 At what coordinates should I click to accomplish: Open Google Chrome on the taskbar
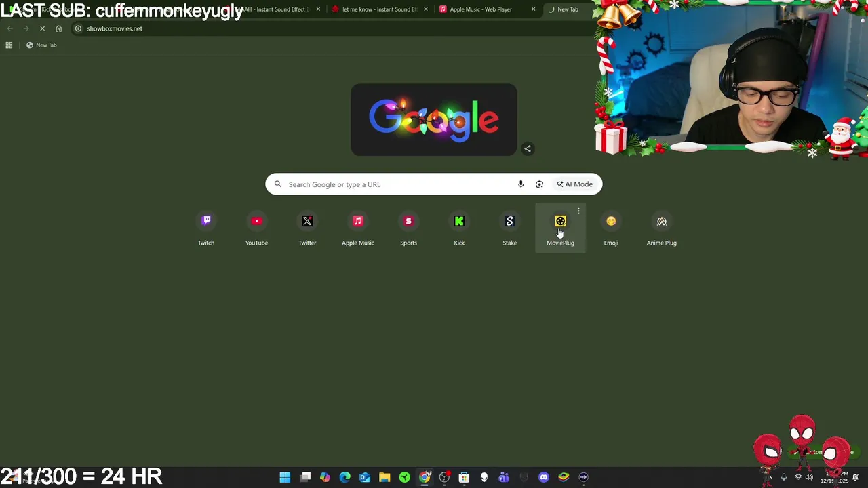tap(425, 477)
